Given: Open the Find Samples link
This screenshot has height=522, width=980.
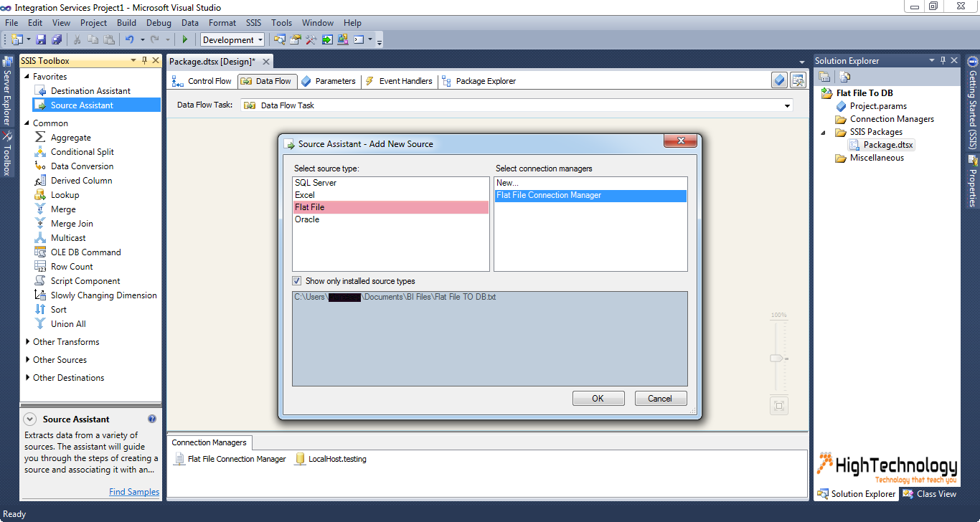Looking at the screenshot, I should [134, 492].
